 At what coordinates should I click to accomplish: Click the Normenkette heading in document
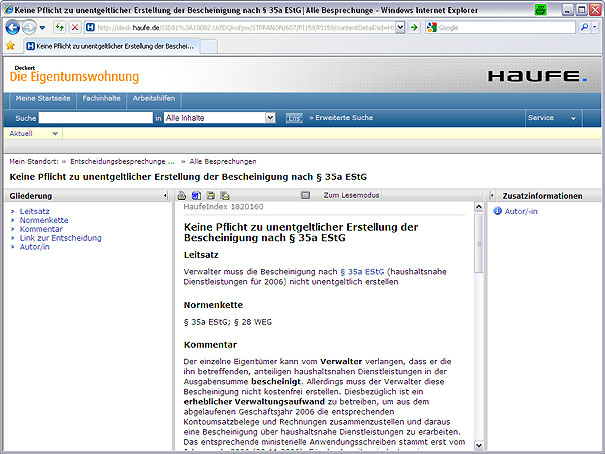[x=213, y=305]
